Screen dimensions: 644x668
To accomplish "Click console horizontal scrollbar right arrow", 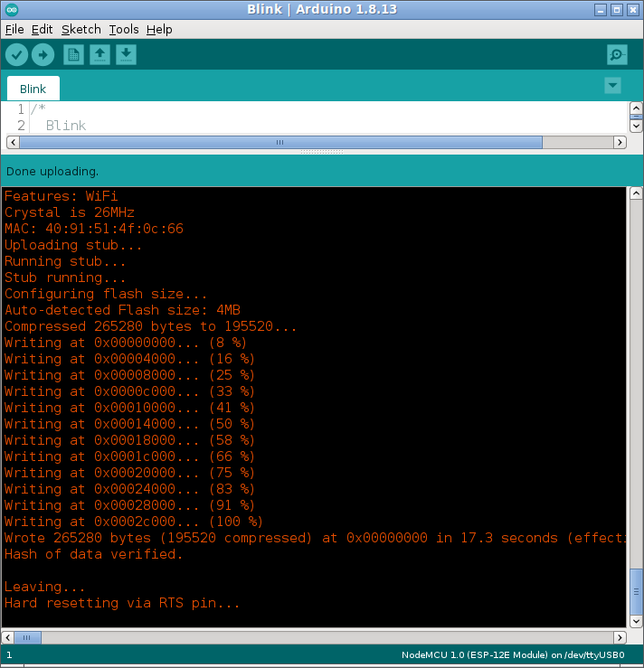I will coord(620,638).
